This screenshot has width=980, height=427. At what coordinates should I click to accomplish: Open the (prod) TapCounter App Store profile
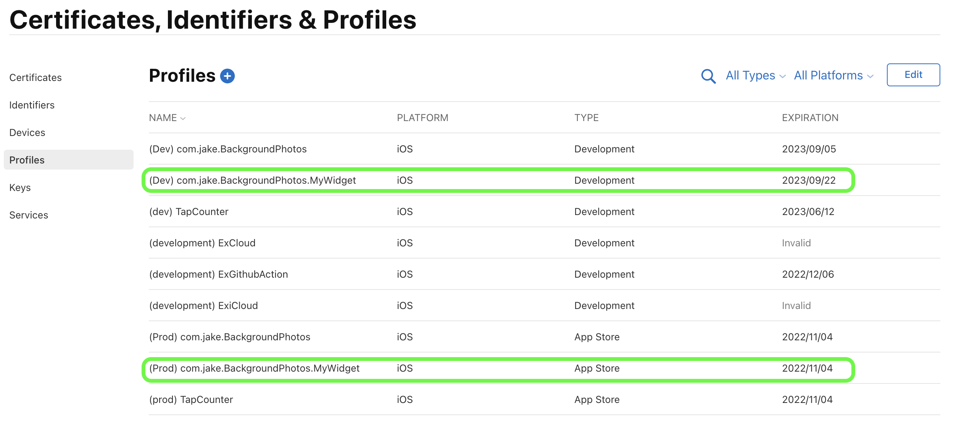click(191, 400)
